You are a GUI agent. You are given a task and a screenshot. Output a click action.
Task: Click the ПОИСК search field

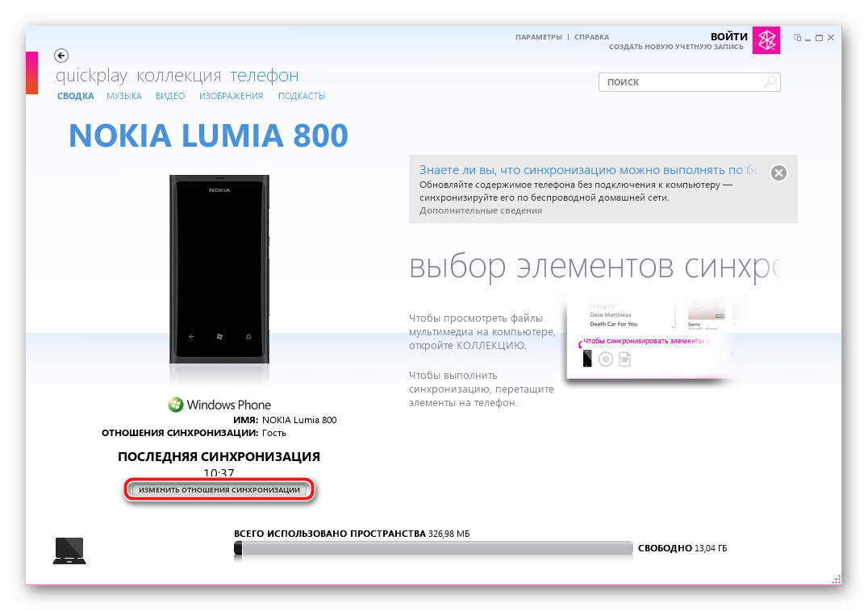[689, 82]
